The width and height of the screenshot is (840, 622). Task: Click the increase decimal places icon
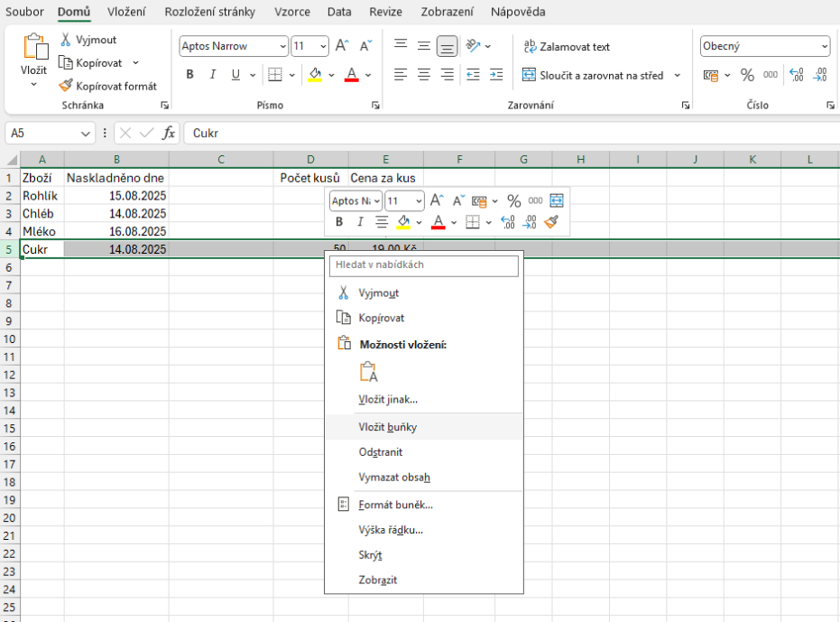[x=795, y=75]
